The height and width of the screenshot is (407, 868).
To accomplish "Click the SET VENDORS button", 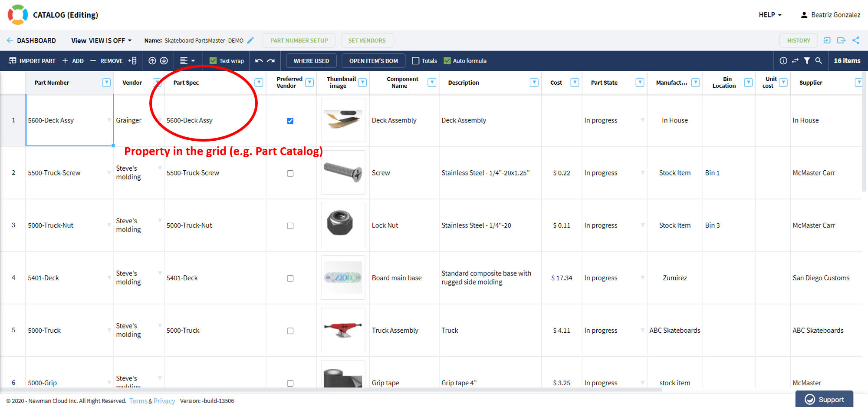I will pos(367,40).
